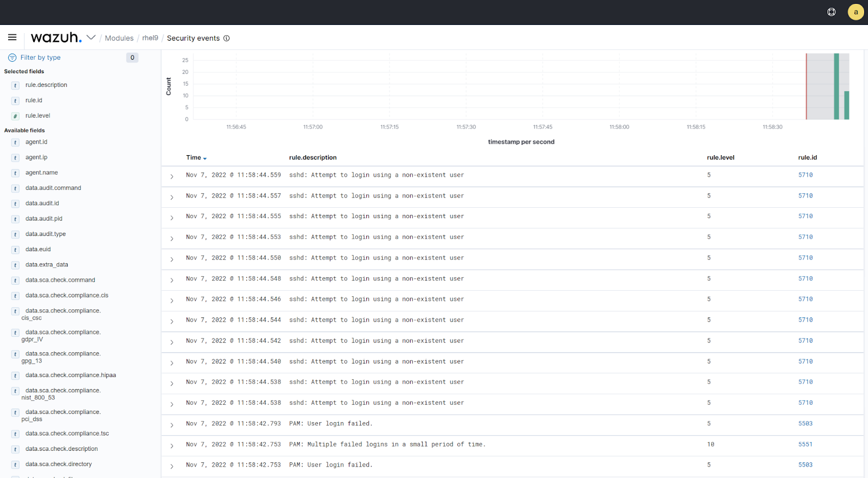Click the rule.level number type icon
This screenshot has width=868, height=478.
click(x=15, y=116)
